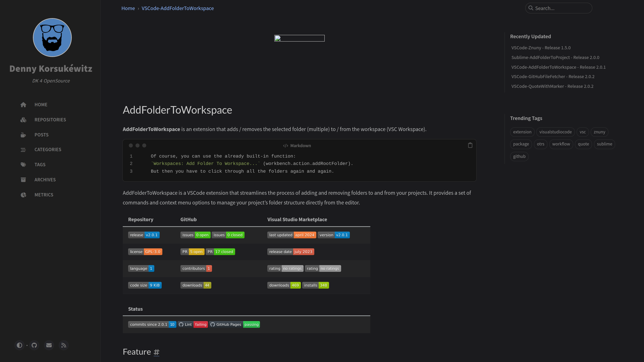This screenshot has height=362, width=644.
Task: Click the release date july 2023 badge
Action: [290, 252]
